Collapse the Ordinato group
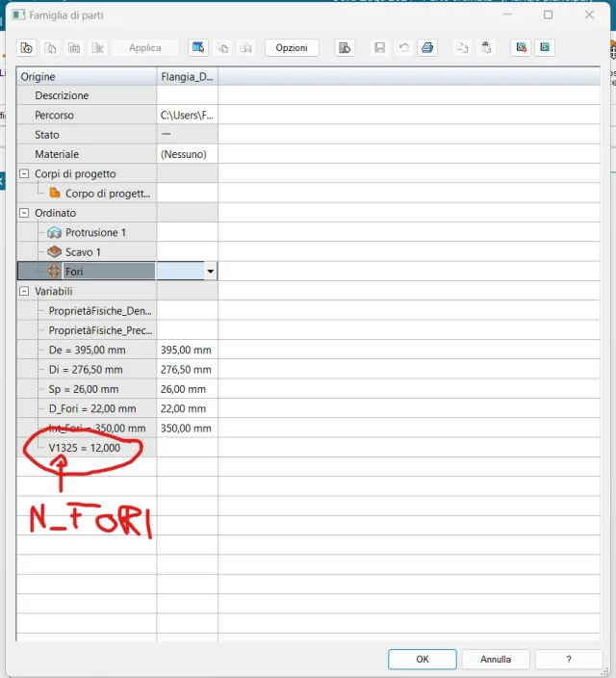 coord(24,213)
